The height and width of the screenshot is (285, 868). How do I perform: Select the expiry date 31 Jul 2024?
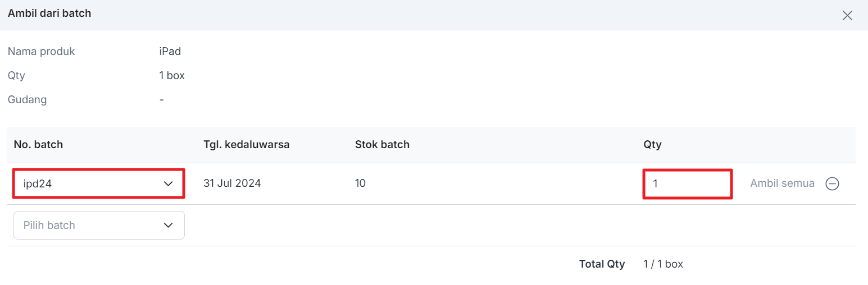(x=232, y=183)
